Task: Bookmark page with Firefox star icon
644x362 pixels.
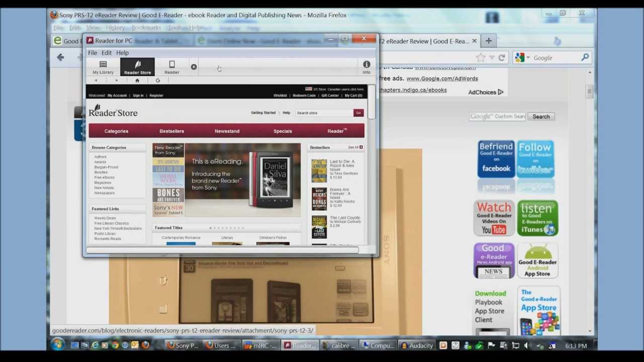Action: tap(481, 58)
